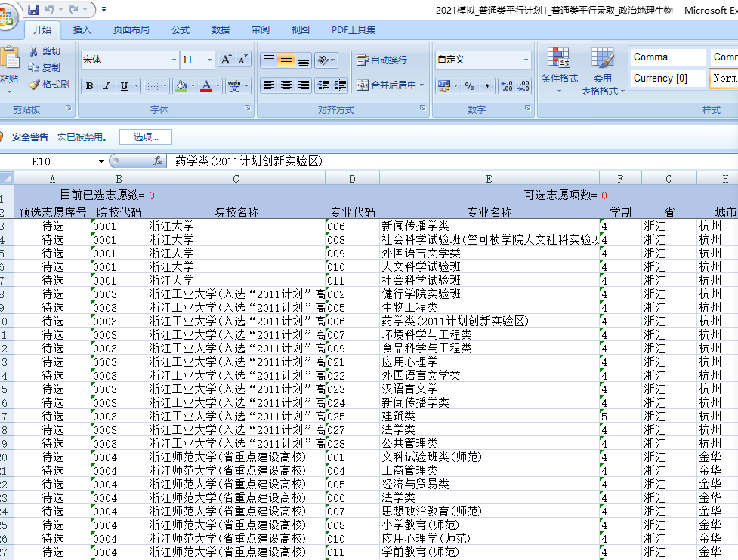Switch to the 插入 (Insert) tab
This screenshot has height=560, width=738.
pyautogui.click(x=82, y=30)
